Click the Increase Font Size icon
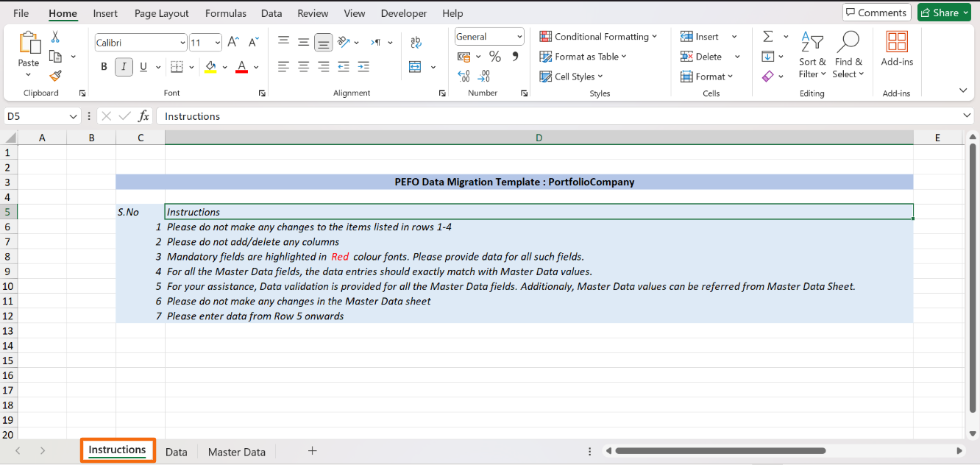 (x=233, y=43)
